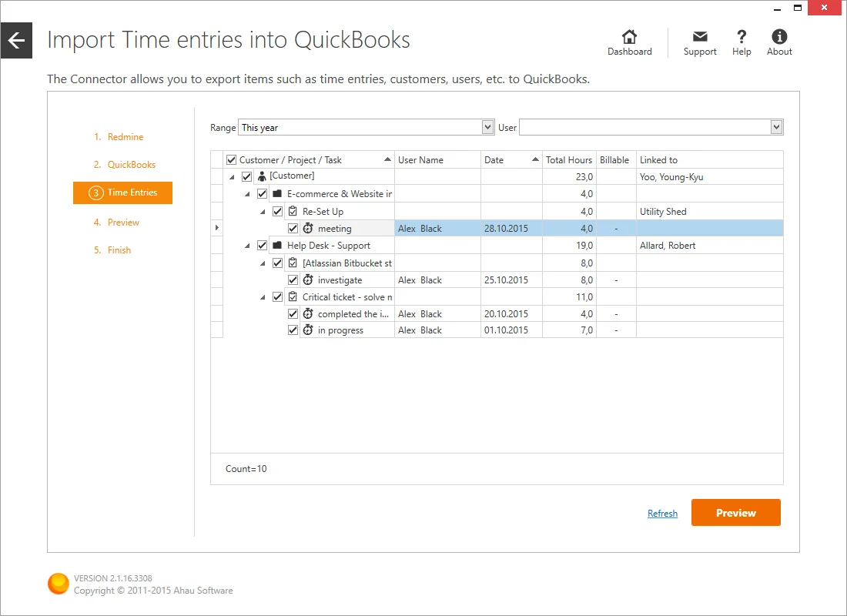Viewport: 847px width, 616px height.
Task: Click the clipboard icon of Critical ticket task
Action: click(293, 296)
